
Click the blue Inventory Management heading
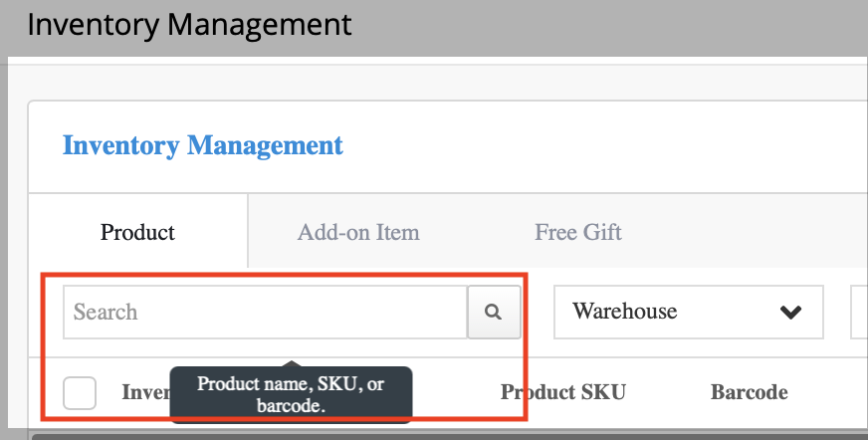coord(203,145)
